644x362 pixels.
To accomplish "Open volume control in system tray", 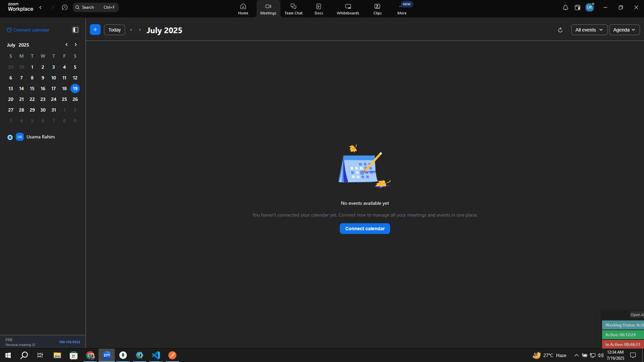I will pyautogui.click(x=600, y=355).
